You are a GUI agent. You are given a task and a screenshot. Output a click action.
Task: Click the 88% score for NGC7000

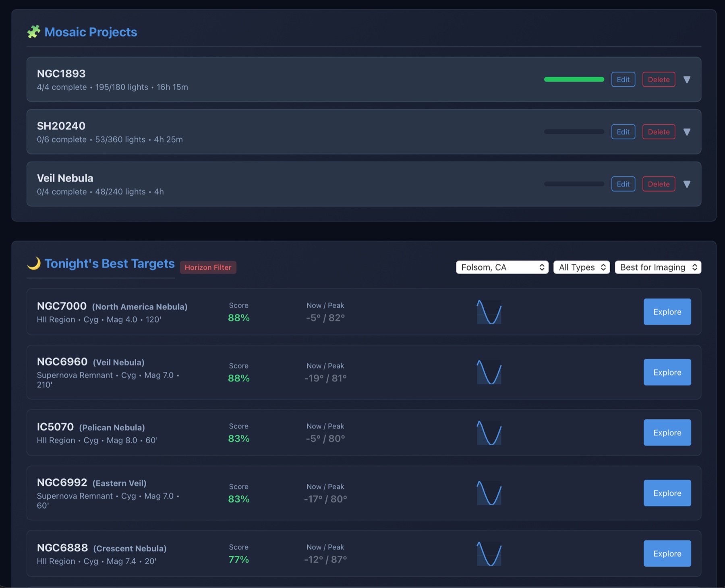[x=239, y=318]
